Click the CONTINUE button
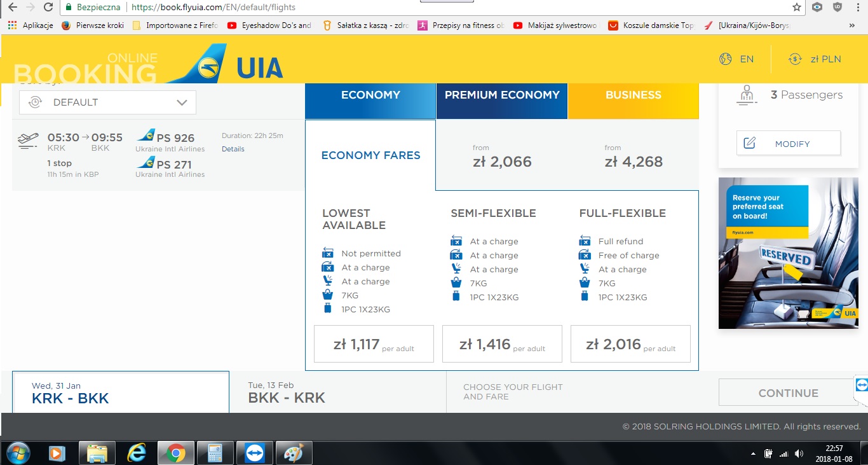This screenshot has height=465, width=868. tap(788, 393)
